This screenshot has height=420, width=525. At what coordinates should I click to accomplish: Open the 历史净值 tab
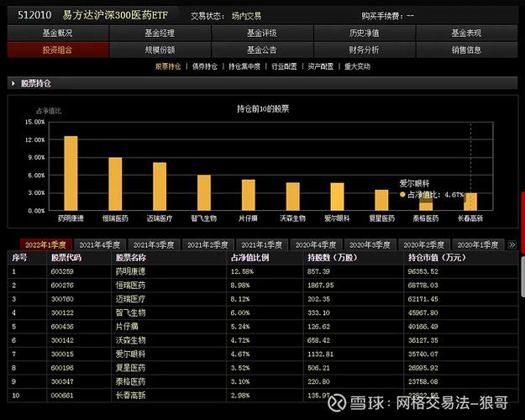[365, 33]
